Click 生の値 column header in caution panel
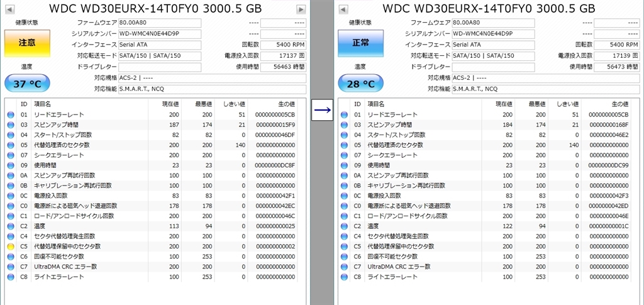 click(287, 104)
